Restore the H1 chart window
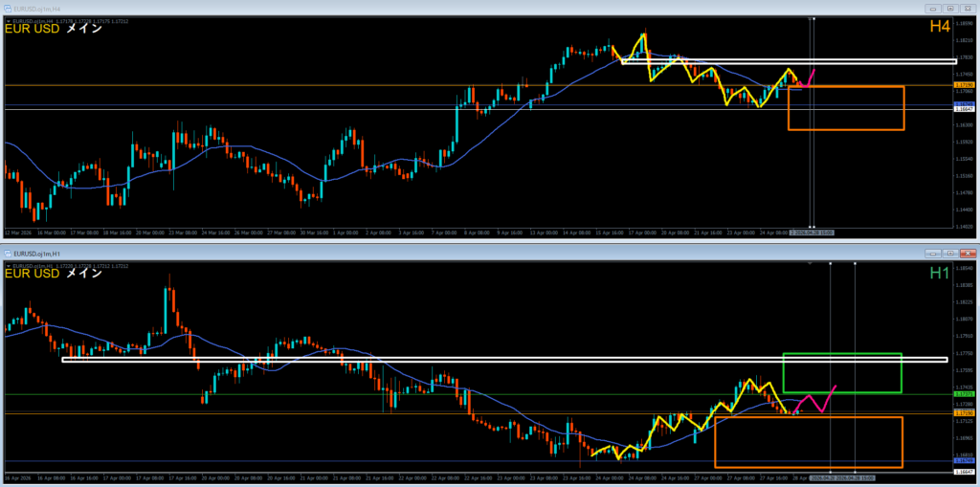Screen dimensions: 980x487 point(948,253)
